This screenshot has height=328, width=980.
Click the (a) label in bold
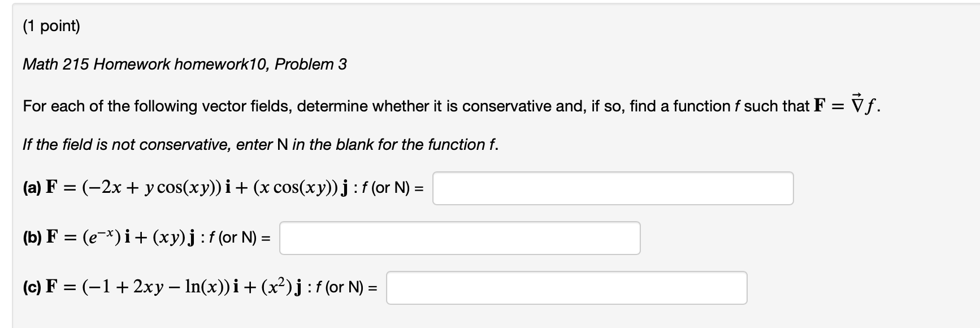click(32, 188)
